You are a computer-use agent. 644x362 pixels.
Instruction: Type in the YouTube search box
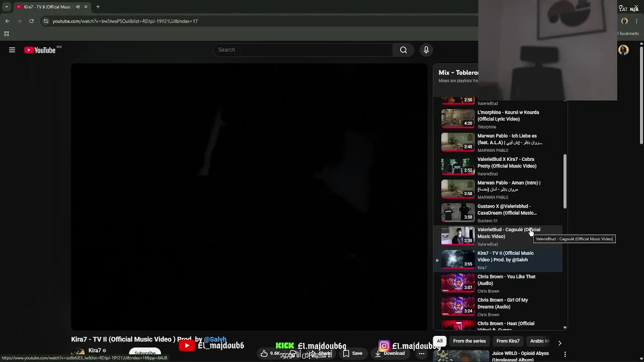point(303,50)
